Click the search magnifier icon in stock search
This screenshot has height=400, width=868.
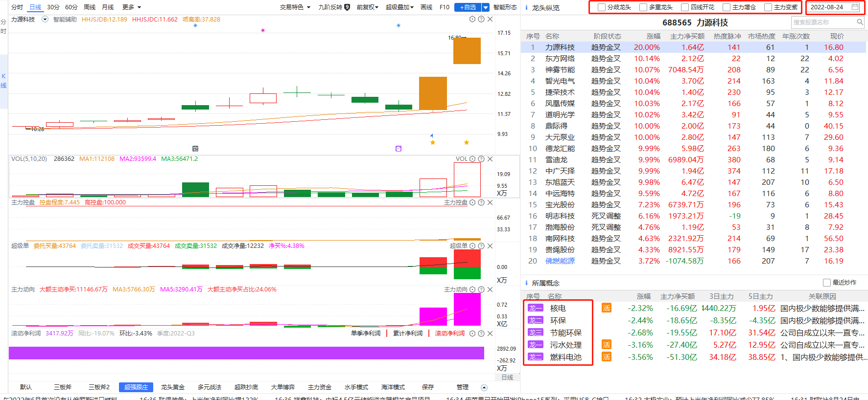[860, 22]
